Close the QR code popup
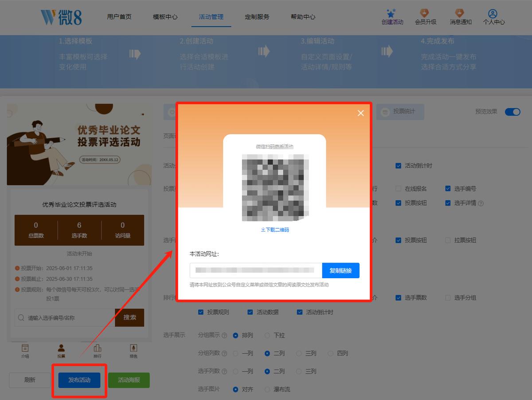Viewport: 532px width, 400px height. pos(361,113)
